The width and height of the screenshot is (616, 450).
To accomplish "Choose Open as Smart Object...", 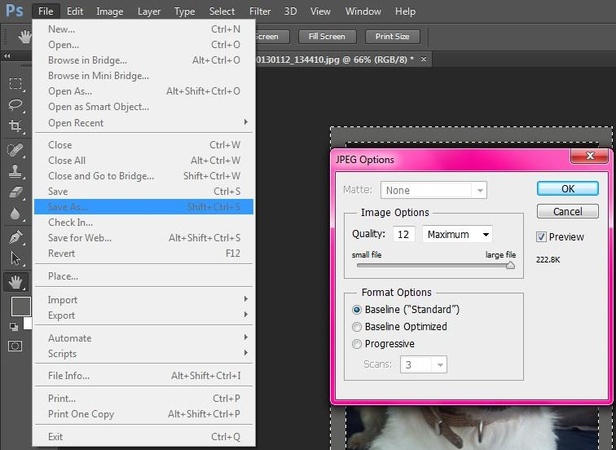I will point(144,107).
